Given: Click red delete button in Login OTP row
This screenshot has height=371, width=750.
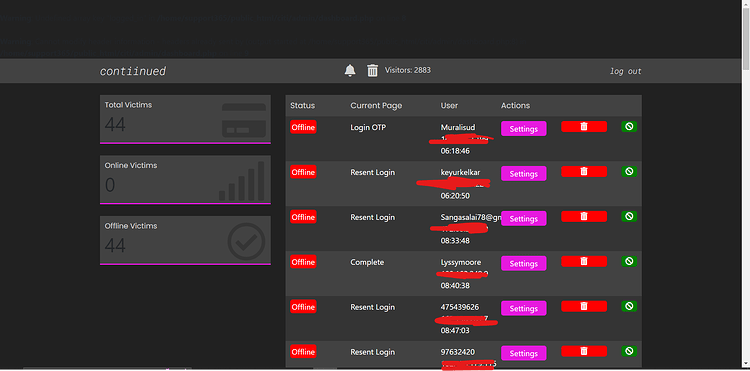Looking at the screenshot, I should click(584, 126).
